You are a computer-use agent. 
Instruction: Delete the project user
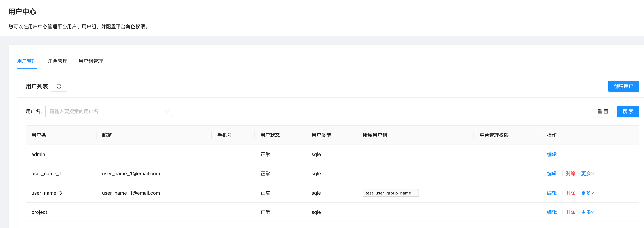point(570,212)
